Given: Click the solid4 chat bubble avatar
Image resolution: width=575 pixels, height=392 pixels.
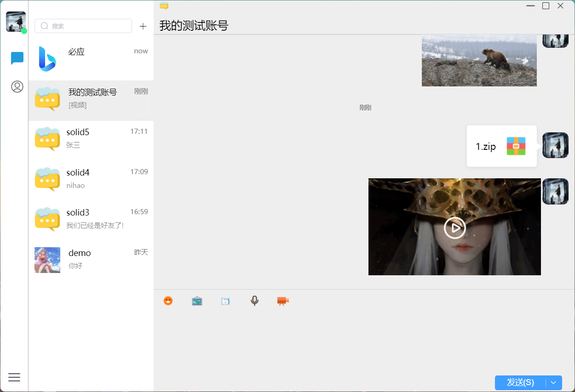Looking at the screenshot, I should coord(47,180).
